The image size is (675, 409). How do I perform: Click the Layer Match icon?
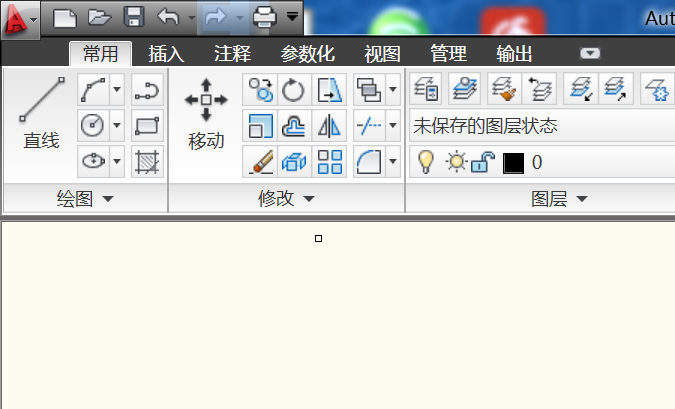click(504, 89)
